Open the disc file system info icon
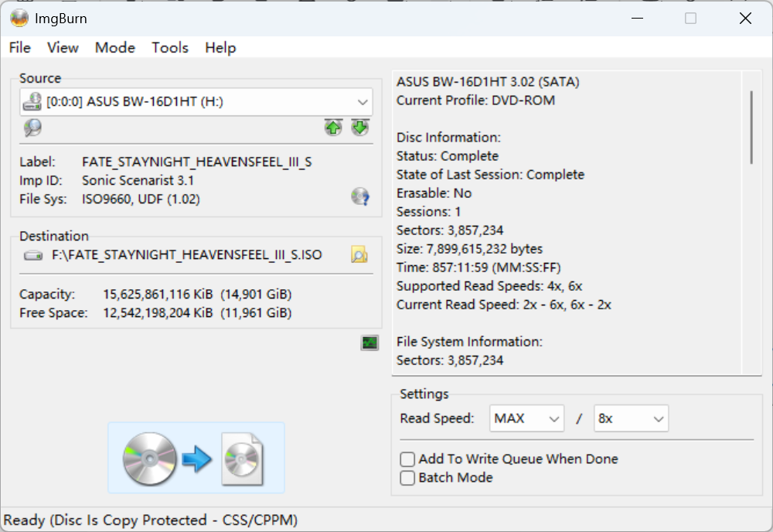 [360, 196]
